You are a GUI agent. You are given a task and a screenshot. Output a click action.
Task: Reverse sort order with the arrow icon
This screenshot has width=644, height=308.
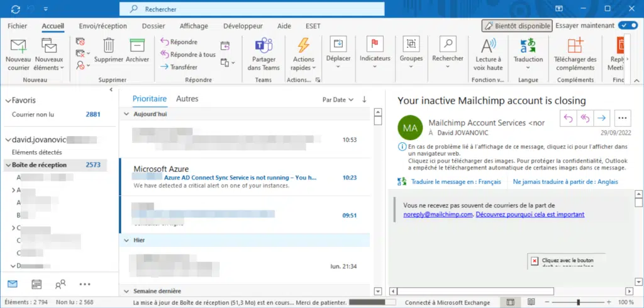[x=364, y=100]
